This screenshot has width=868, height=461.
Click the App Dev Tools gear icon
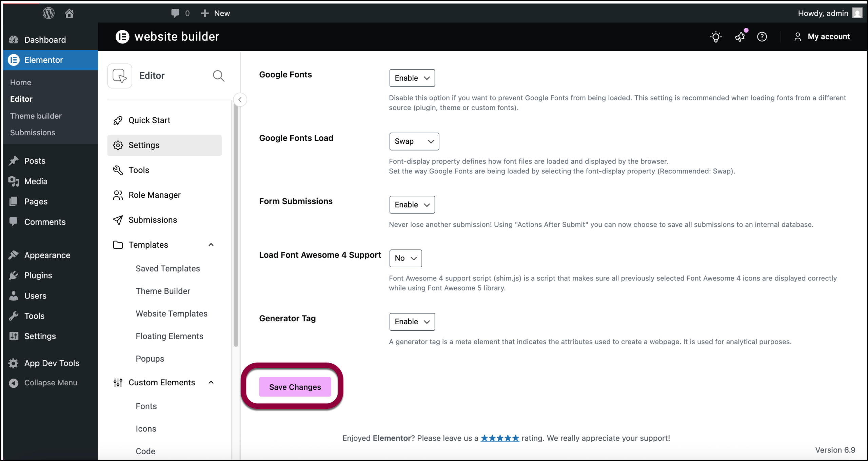tap(14, 363)
